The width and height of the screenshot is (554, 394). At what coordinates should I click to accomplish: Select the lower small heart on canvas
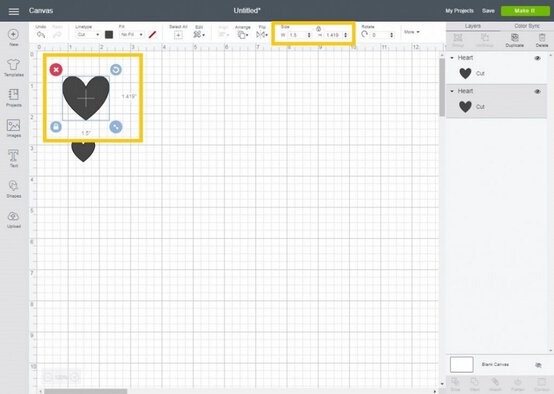[x=83, y=152]
